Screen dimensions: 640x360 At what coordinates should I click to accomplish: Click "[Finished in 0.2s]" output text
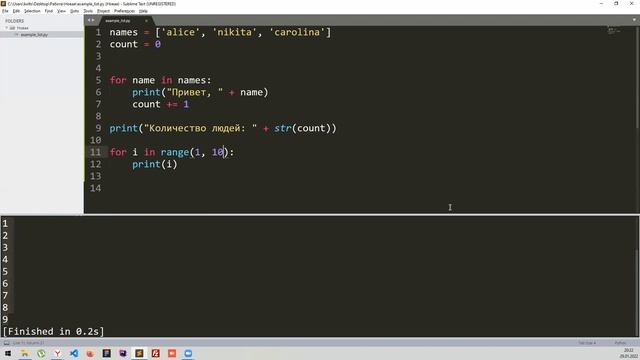click(53, 331)
